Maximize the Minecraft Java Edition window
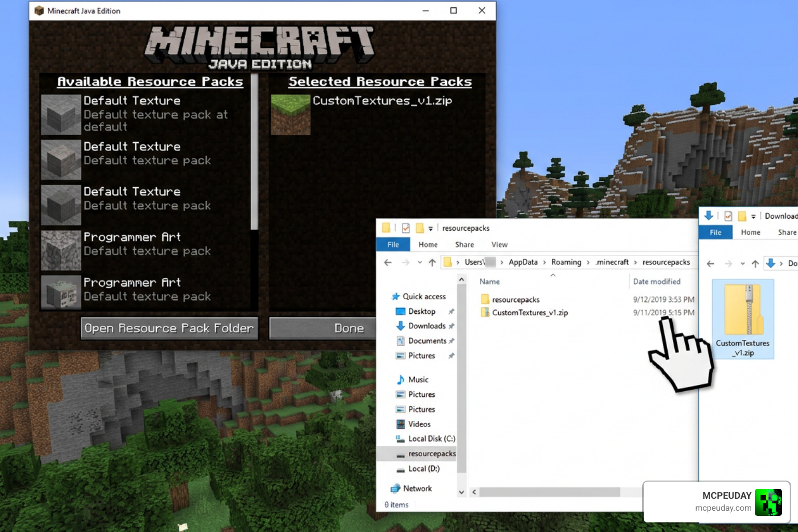The image size is (798, 532). (x=454, y=11)
